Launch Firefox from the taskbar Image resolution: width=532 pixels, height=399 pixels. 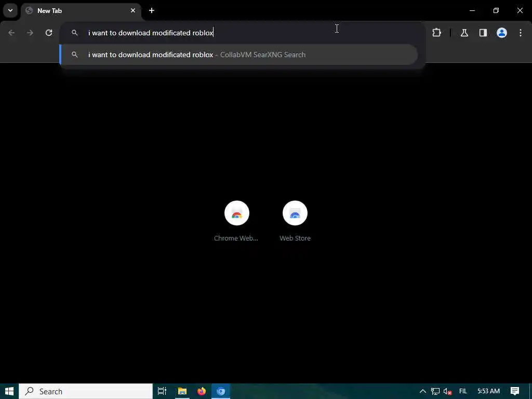202,391
